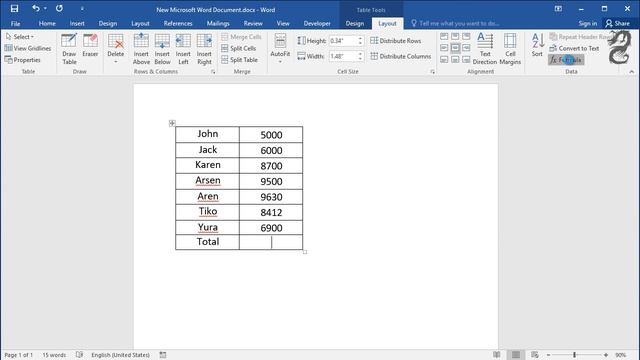This screenshot has height=360, width=640.
Task: Click the Repeat/Redo icon
Action: [x=59, y=9]
